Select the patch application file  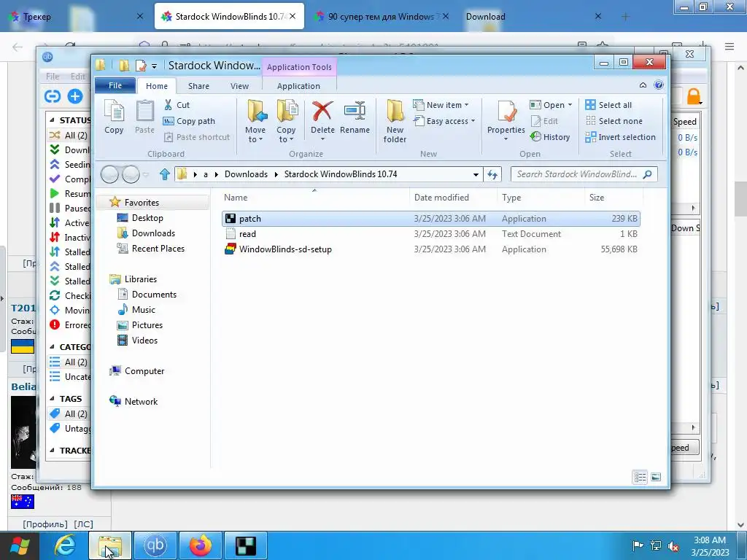click(430, 219)
